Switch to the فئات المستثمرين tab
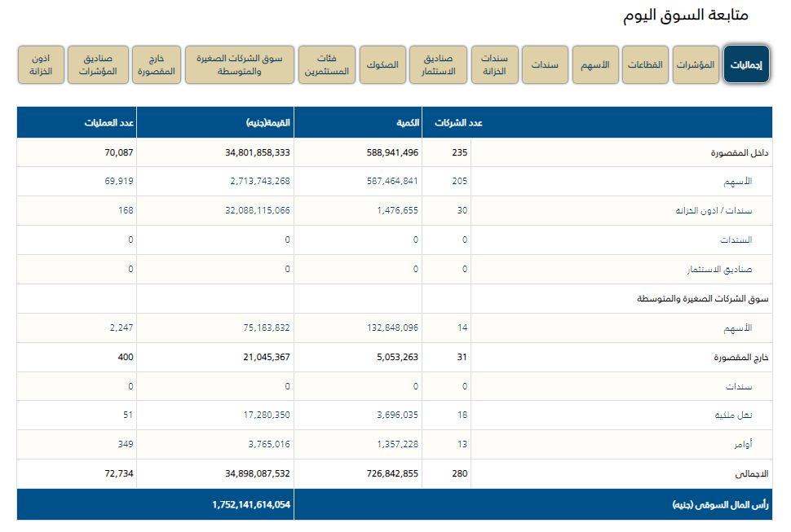Viewport: 791px width, 532px height. (326, 65)
